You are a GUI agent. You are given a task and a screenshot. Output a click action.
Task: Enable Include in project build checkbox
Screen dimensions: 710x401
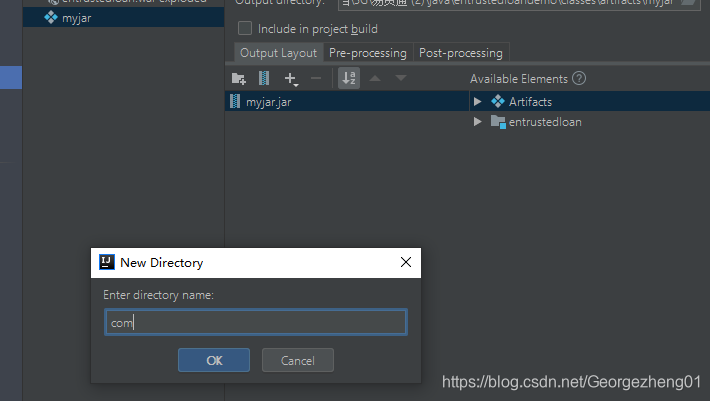pyautogui.click(x=245, y=28)
